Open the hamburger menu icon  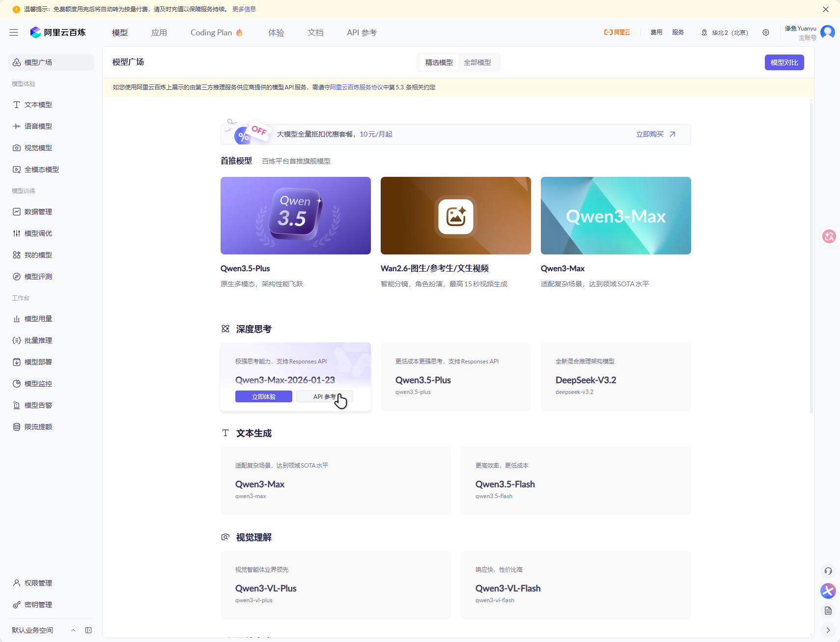[x=14, y=32]
